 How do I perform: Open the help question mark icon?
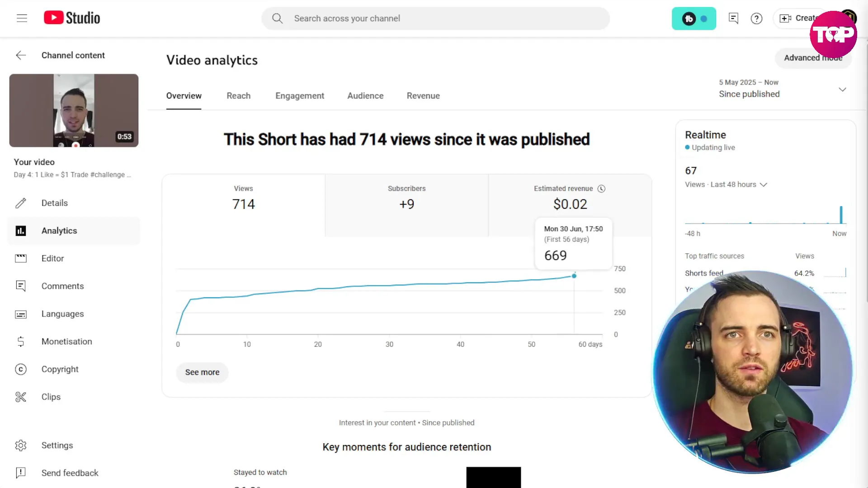click(x=756, y=19)
